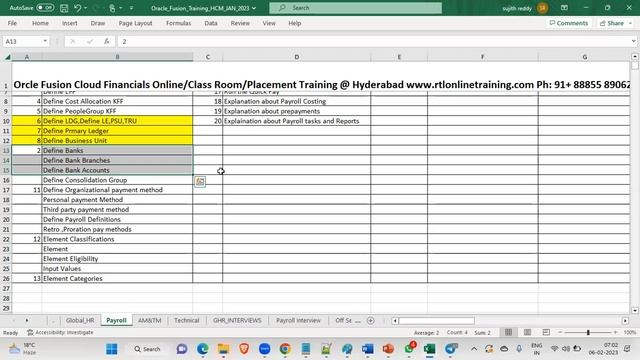Screen dimensions: 640x360
Task: Open Ribbon Display Options icon
Action: pos(564,8)
